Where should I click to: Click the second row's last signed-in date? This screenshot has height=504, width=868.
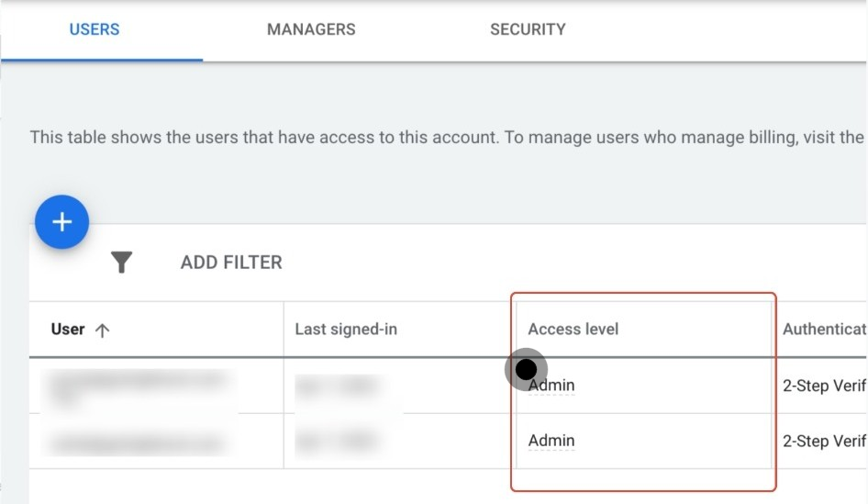pos(336,442)
